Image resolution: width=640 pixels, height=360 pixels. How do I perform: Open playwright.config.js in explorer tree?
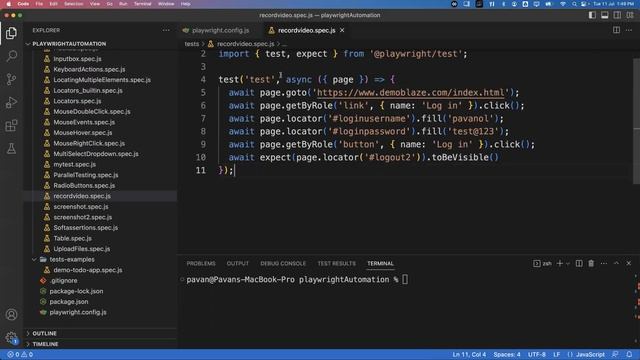coord(78,312)
